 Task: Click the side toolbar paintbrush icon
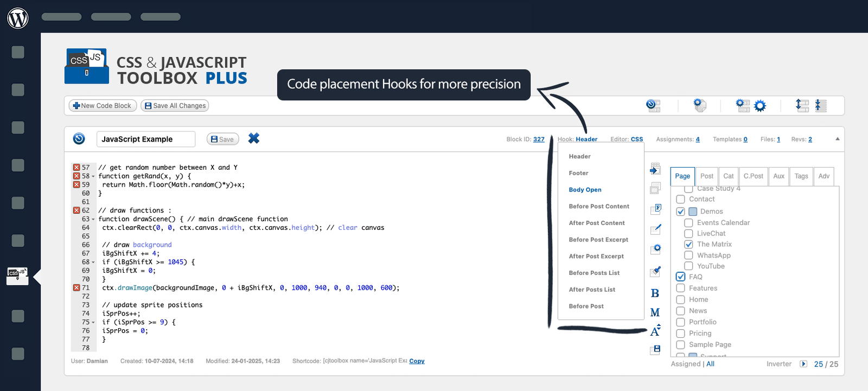pyautogui.click(x=655, y=271)
